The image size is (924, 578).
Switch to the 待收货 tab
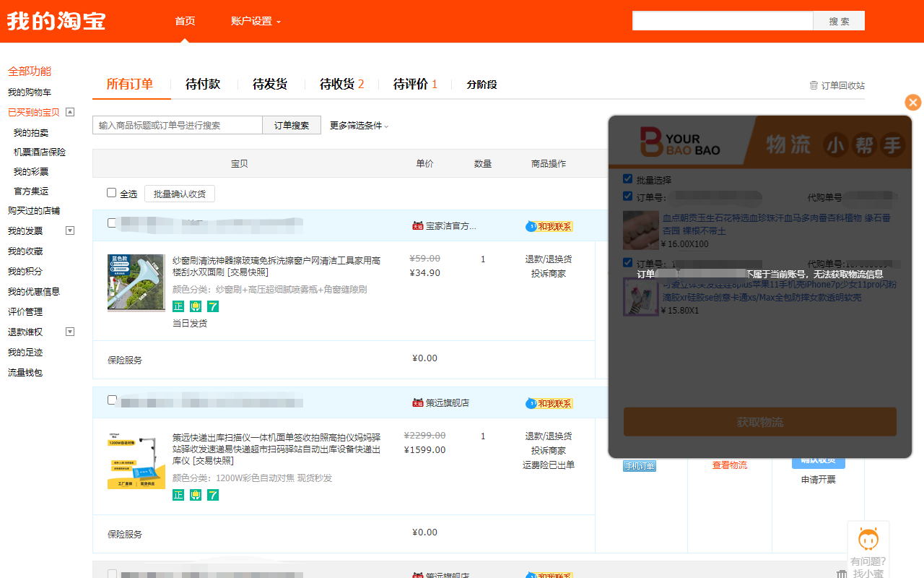[x=341, y=85]
